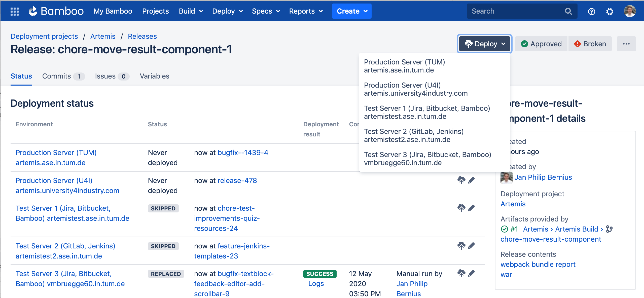Open the user profile avatar menu

click(630, 11)
